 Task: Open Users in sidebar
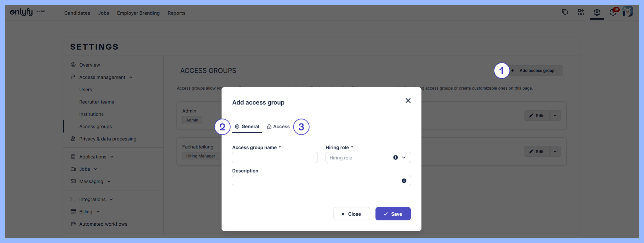point(86,90)
